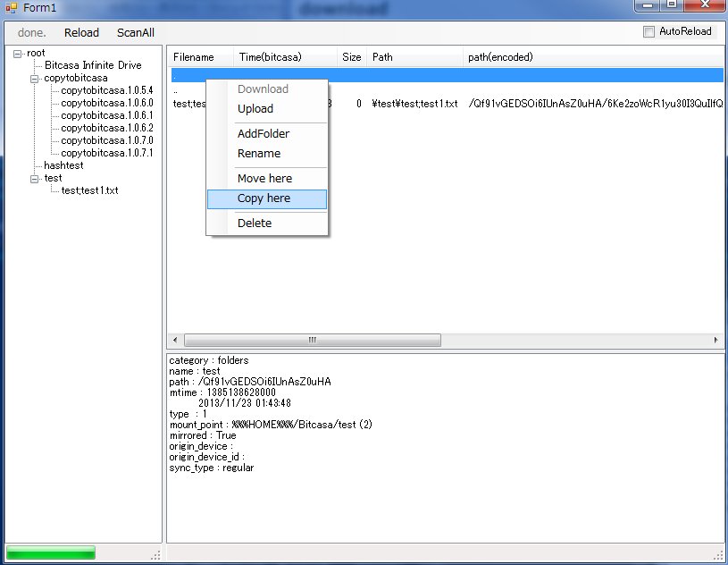Image resolution: width=728 pixels, height=565 pixels.
Task: Collapse the test folder node
Action: pyautogui.click(x=35, y=179)
